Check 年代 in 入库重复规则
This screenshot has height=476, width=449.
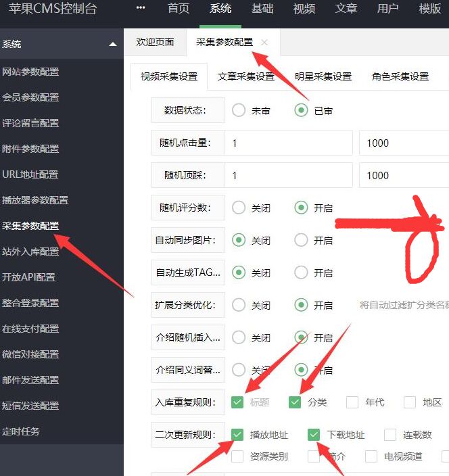coord(352,402)
